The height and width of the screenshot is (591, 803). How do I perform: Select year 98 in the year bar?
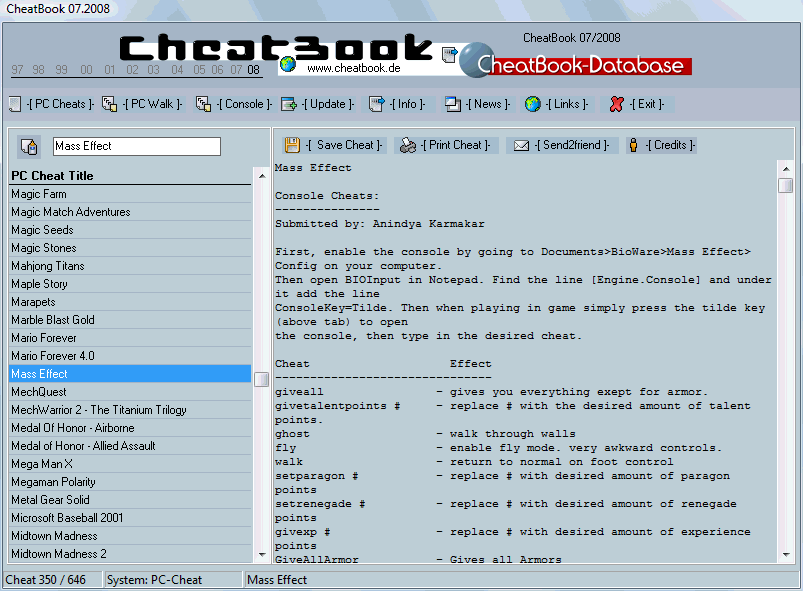tap(38, 70)
